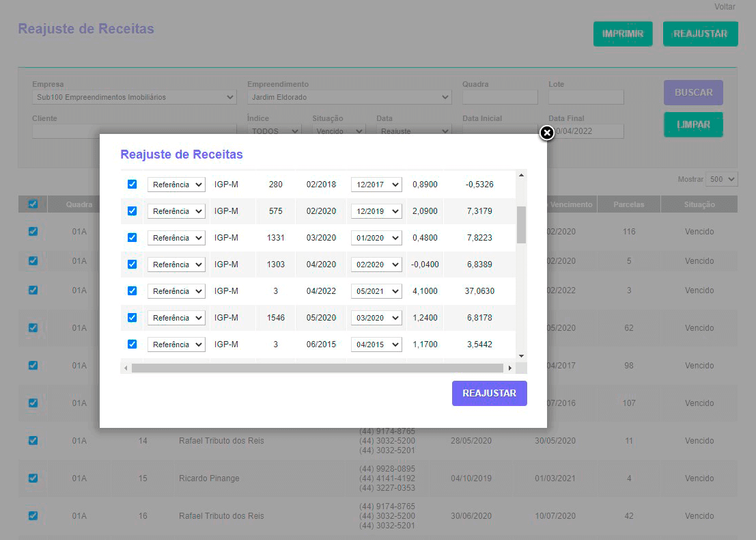Click the LIMPAR button
The image size is (756, 540).
click(x=693, y=125)
